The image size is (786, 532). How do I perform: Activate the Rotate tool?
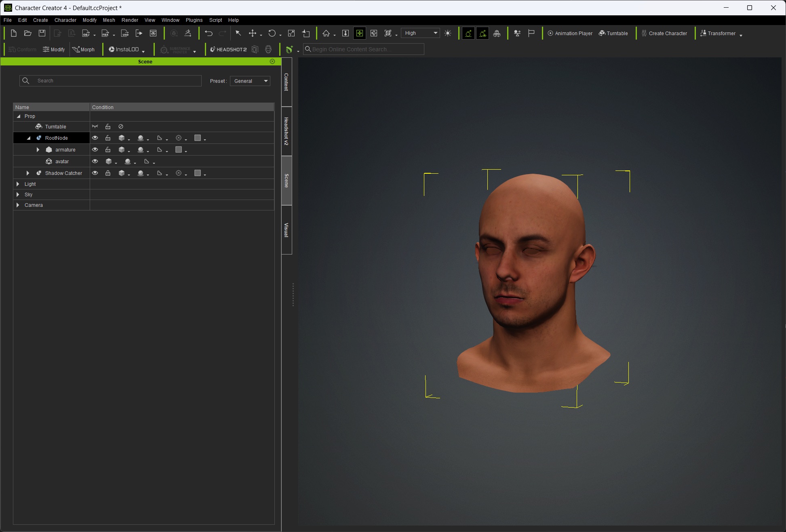272,33
